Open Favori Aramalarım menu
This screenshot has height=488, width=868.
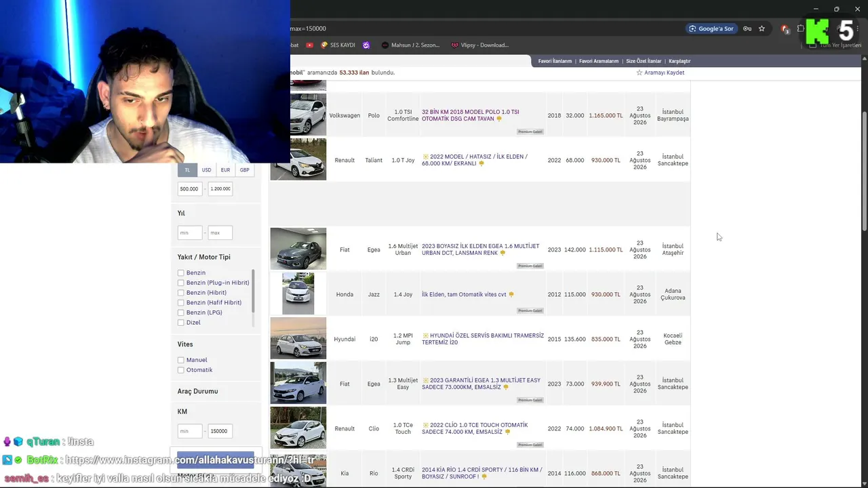[x=599, y=61]
